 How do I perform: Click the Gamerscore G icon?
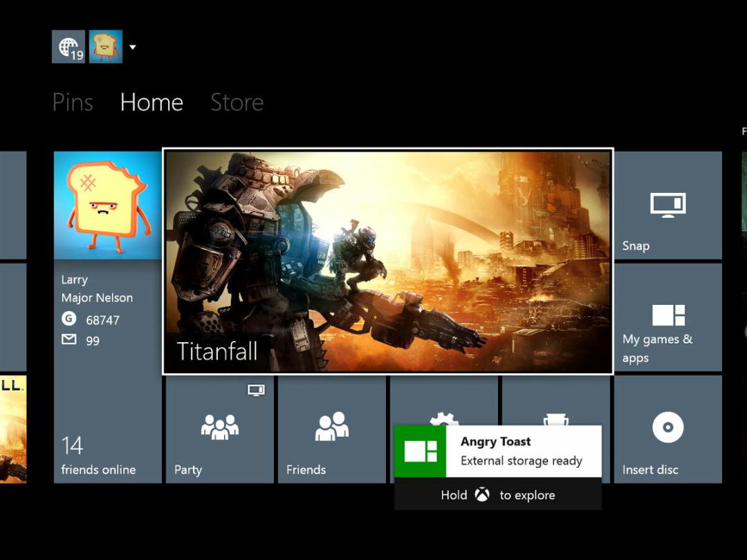coord(69,318)
